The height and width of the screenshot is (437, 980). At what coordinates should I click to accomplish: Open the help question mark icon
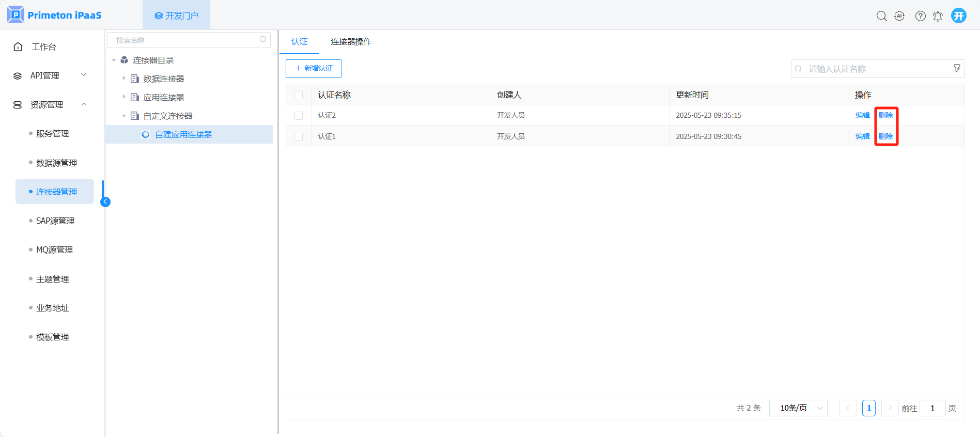[x=920, y=16]
